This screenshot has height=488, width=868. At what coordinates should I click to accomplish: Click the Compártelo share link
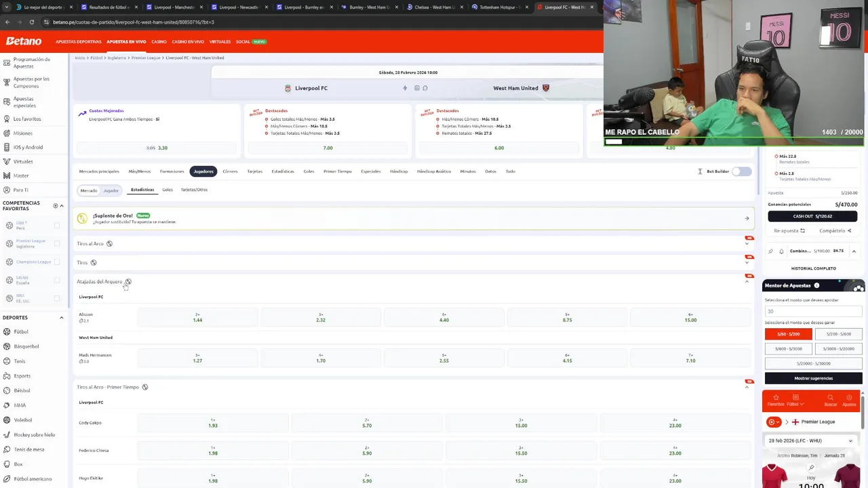[x=835, y=230]
